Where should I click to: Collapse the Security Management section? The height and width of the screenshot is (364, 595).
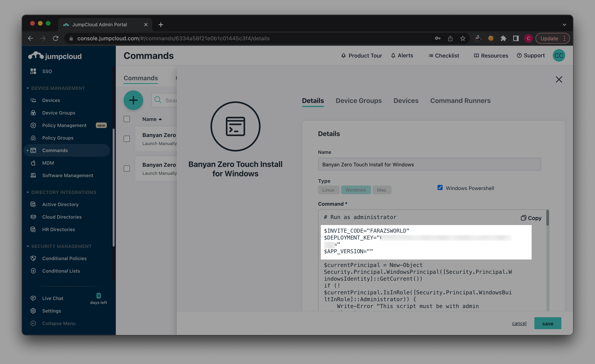[28, 246]
